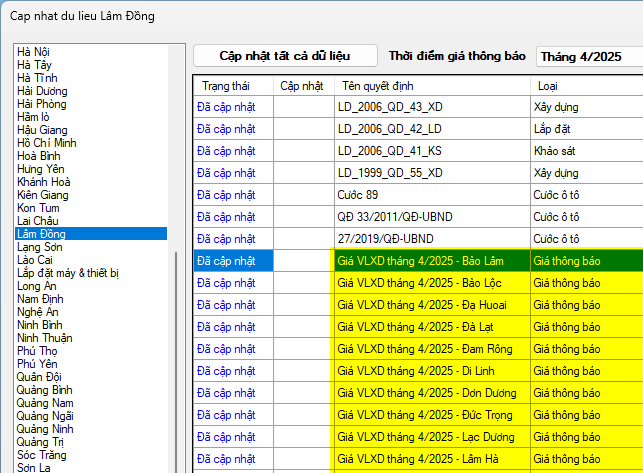Screen dimensions: 643x473
Task: Sort by 'Tên quyết định' column header
Action: pos(433,86)
